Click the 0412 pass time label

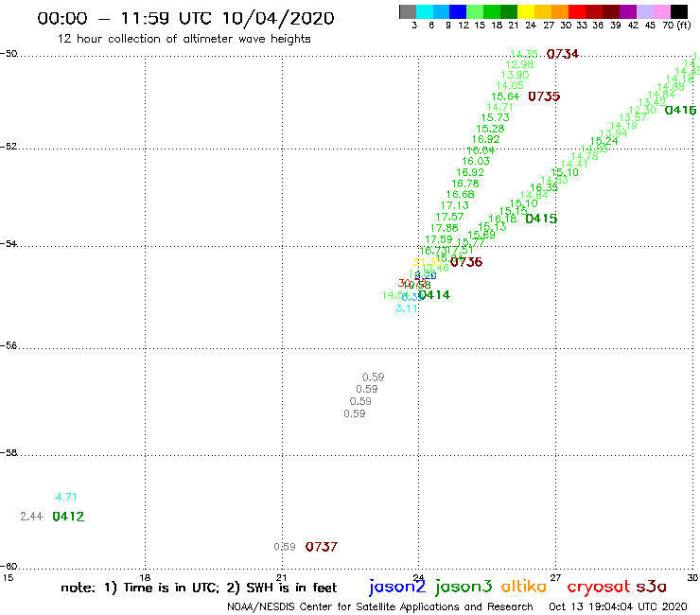(68, 517)
